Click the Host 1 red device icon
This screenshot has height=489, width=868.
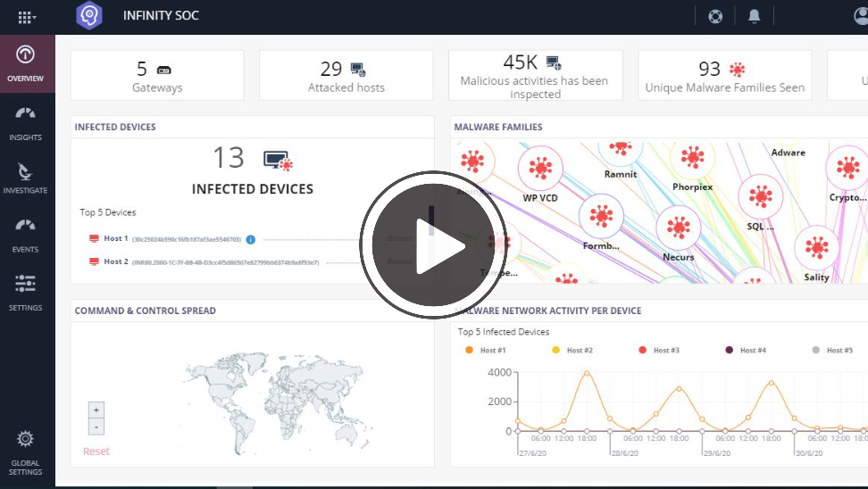point(94,238)
